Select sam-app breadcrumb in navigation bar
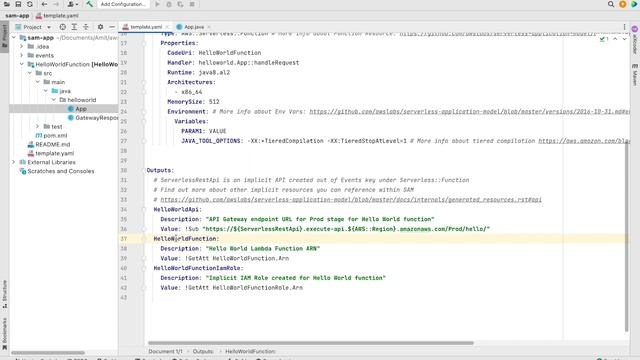Screen dimensions: 640x360 point(17,16)
